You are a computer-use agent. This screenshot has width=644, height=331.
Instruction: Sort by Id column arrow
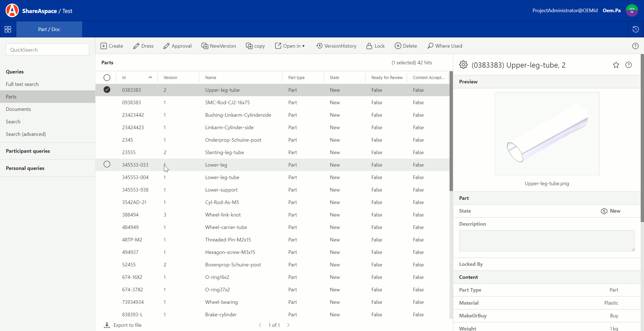pos(150,77)
